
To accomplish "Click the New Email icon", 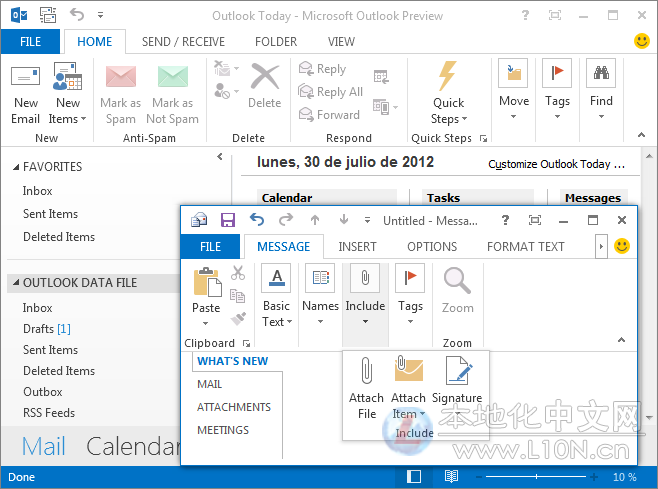I will [26, 79].
